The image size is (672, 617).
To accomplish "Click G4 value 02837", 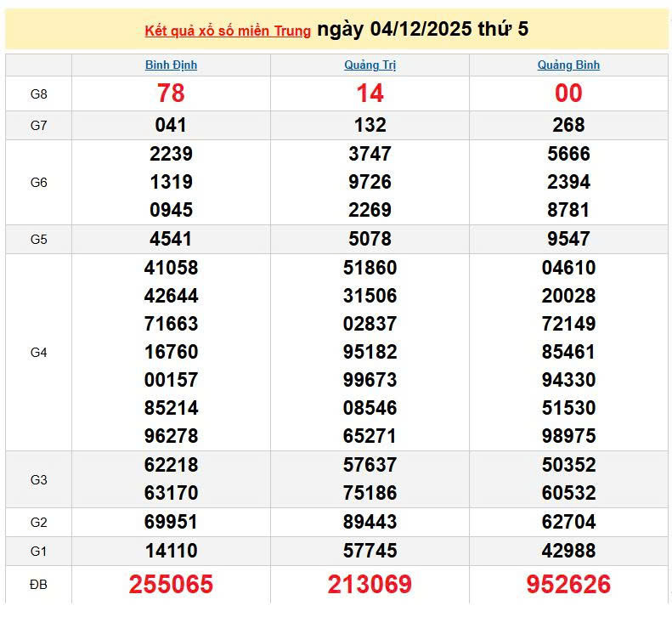I will click(x=370, y=324).
